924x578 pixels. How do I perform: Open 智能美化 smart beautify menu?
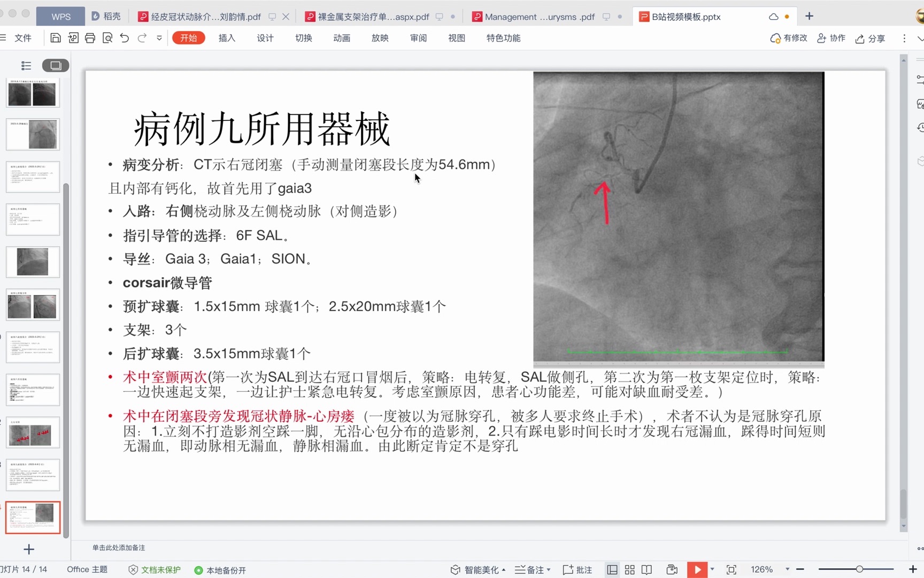(x=478, y=570)
